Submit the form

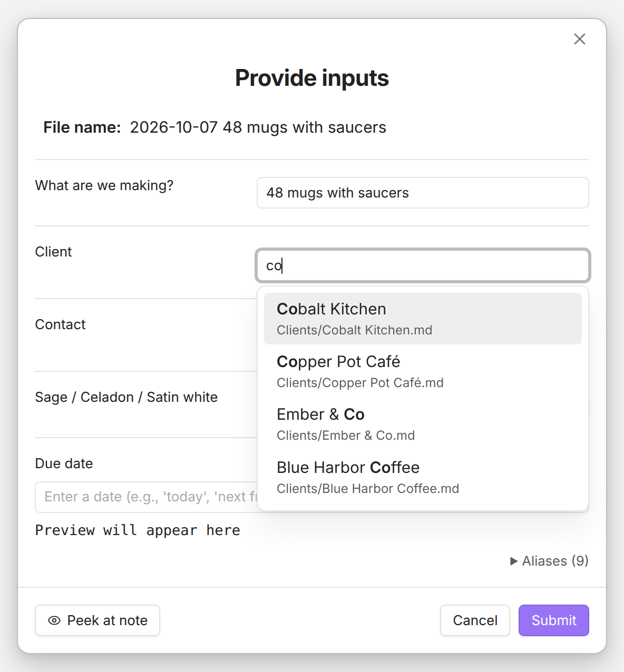click(553, 620)
